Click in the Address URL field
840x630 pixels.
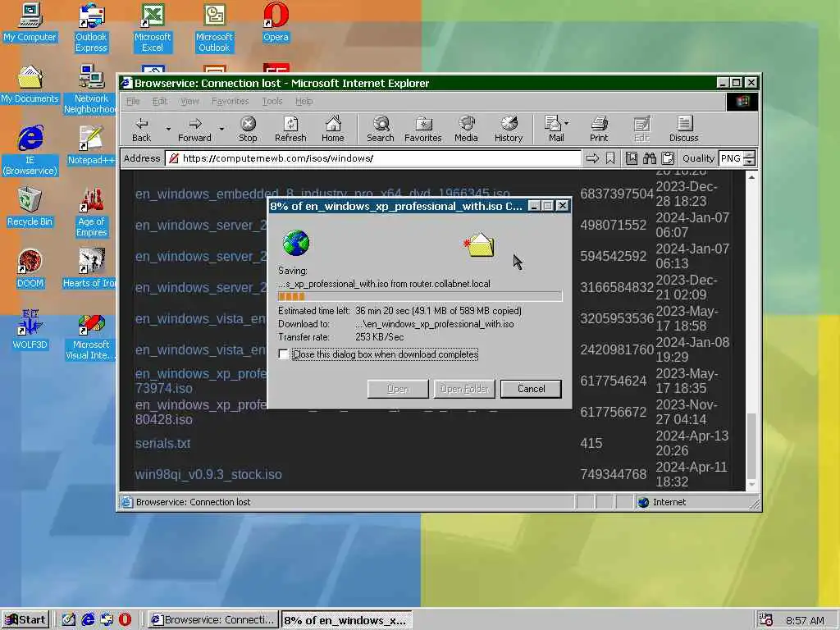click(x=373, y=158)
